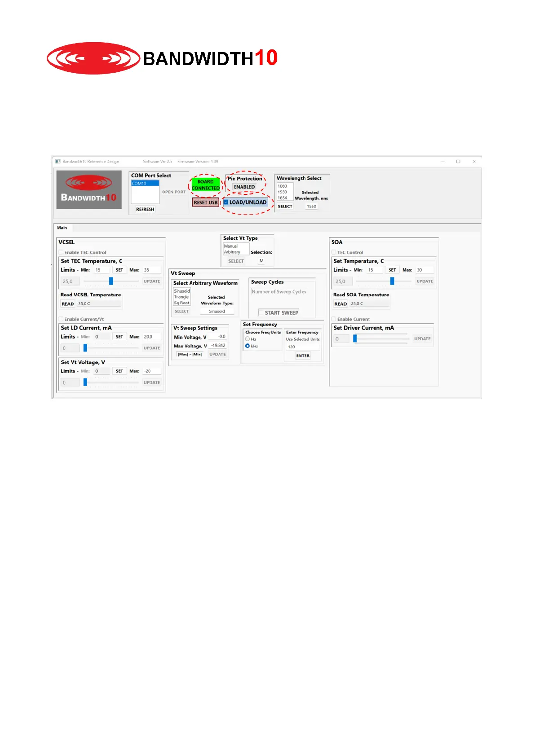Click the Pin Protection ENABLED button
The image size is (535, 756).
tap(244, 187)
